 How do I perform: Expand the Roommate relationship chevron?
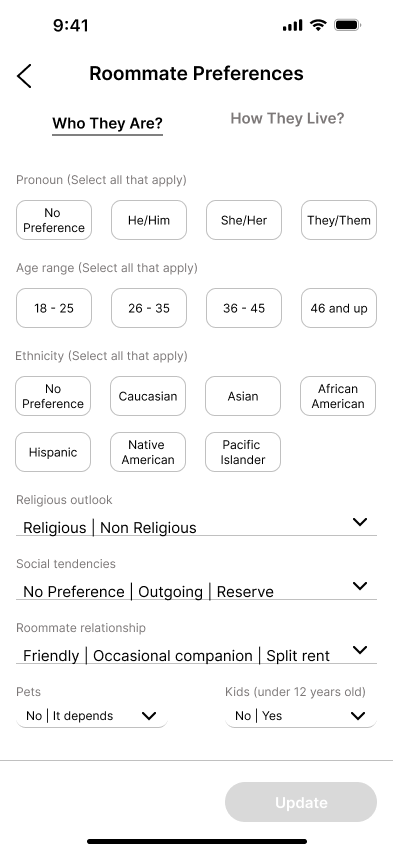pyautogui.click(x=360, y=650)
